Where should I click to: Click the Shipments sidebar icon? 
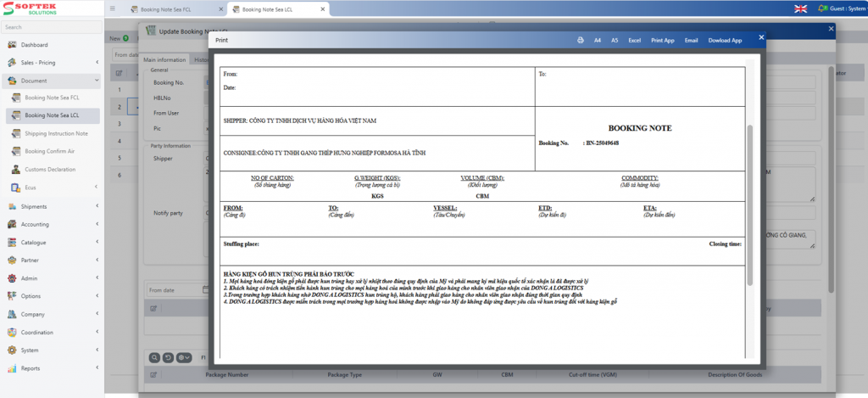(12, 207)
